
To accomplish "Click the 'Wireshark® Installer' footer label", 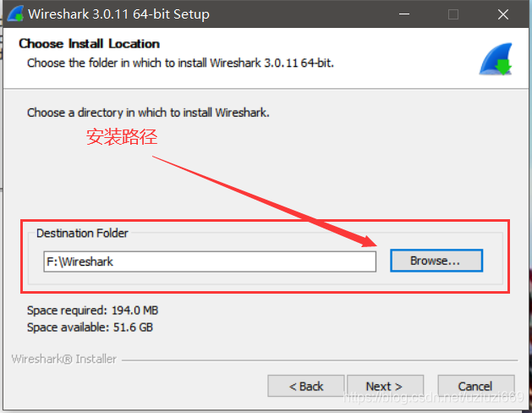I will click(x=64, y=359).
